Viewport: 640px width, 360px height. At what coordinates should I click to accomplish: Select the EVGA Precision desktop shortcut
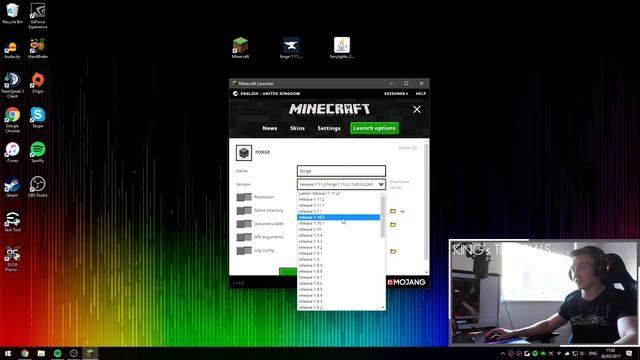coord(12,258)
